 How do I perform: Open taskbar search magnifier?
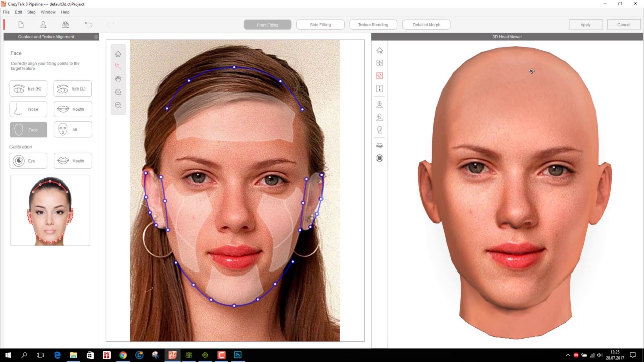(x=24, y=355)
